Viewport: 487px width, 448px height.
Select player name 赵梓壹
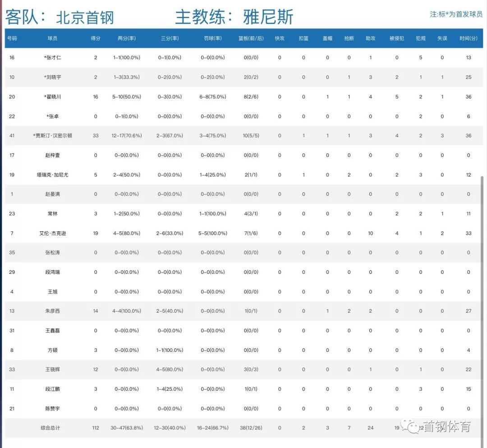point(52,155)
